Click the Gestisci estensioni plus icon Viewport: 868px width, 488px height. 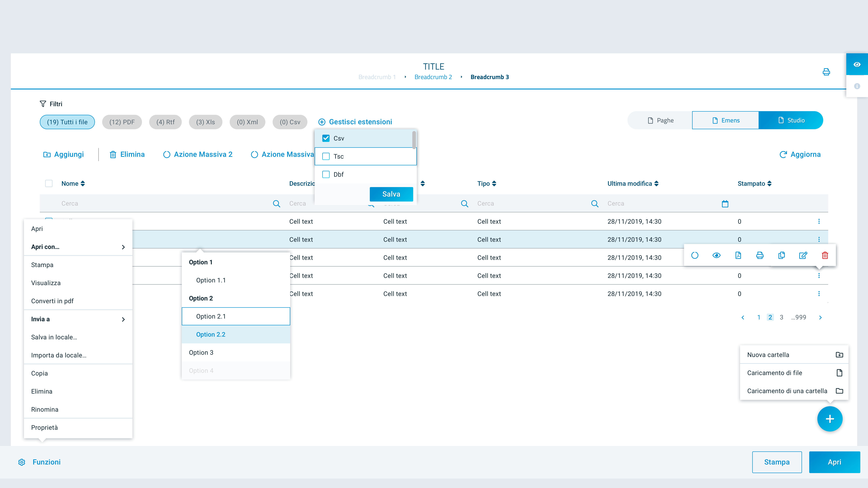tap(322, 122)
